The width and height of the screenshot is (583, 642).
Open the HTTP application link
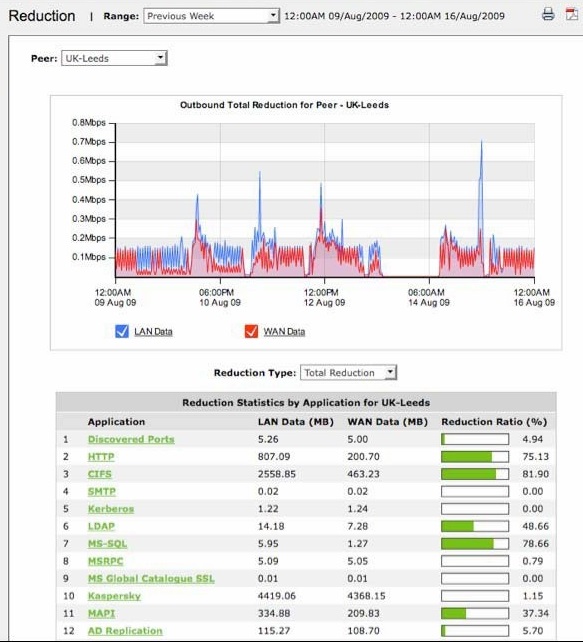[x=101, y=457]
